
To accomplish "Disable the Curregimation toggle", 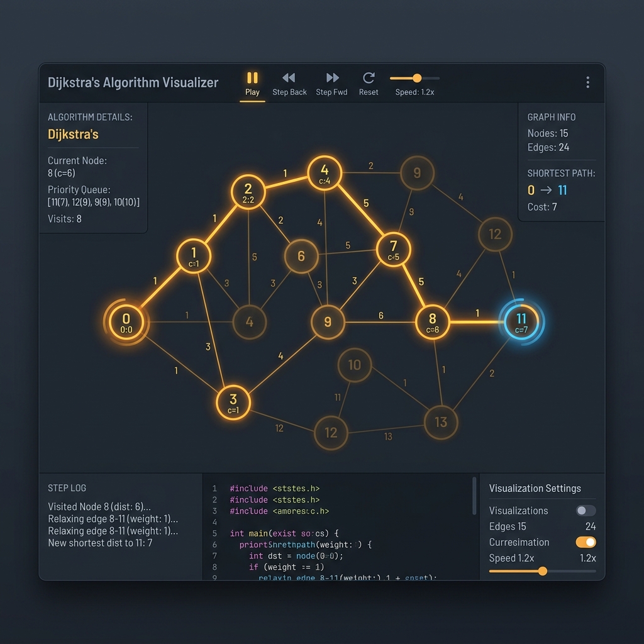I will (x=586, y=542).
